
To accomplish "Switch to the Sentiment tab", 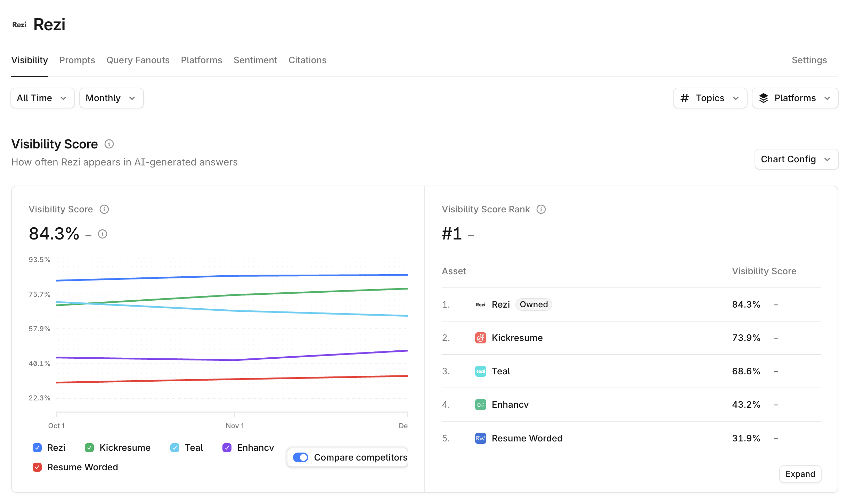I will [x=255, y=60].
